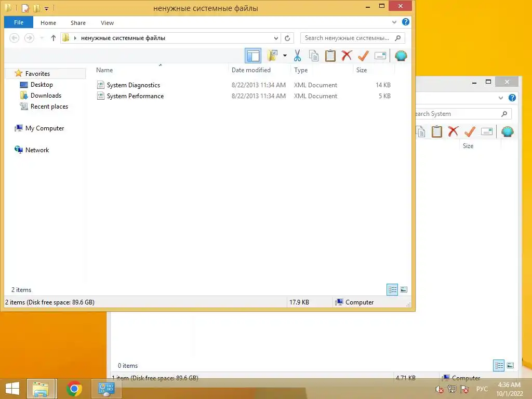Click the 5 KB size cell
Screen dimensions: 532x399
coord(385,96)
